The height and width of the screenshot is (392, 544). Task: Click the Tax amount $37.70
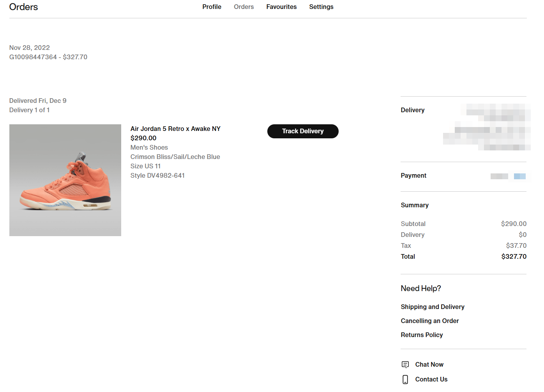point(516,245)
